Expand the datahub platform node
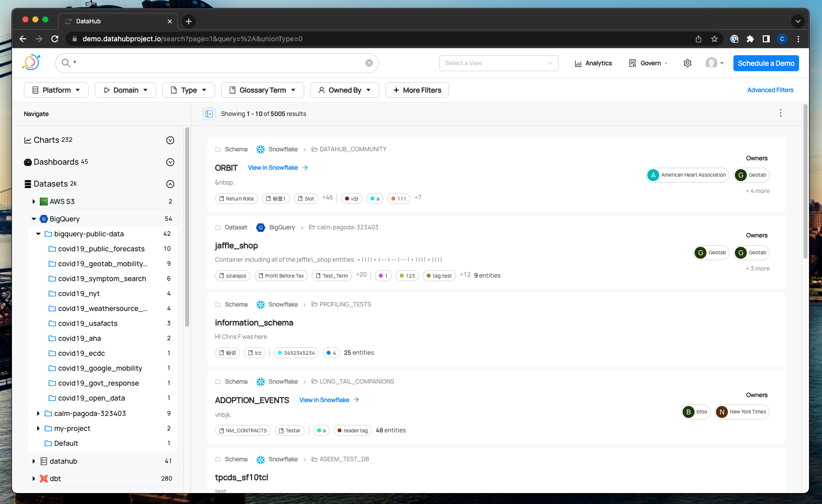 click(x=34, y=461)
